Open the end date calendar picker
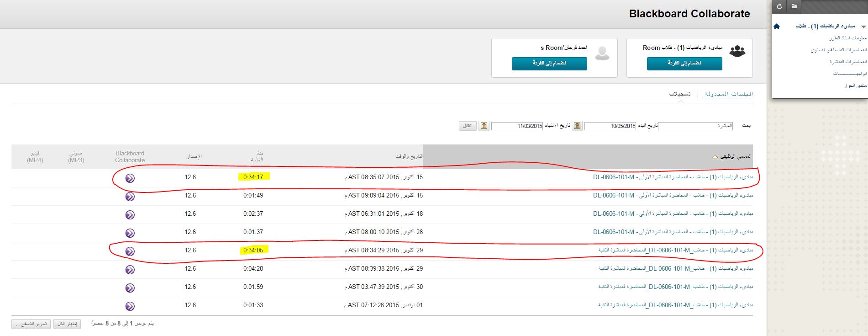868x336 pixels. tap(484, 126)
